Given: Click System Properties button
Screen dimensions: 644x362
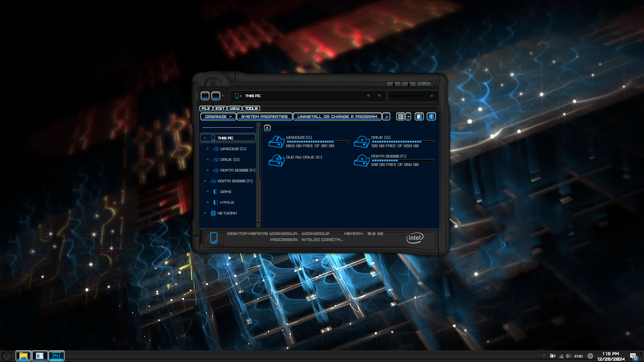Looking at the screenshot, I should tap(264, 117).
